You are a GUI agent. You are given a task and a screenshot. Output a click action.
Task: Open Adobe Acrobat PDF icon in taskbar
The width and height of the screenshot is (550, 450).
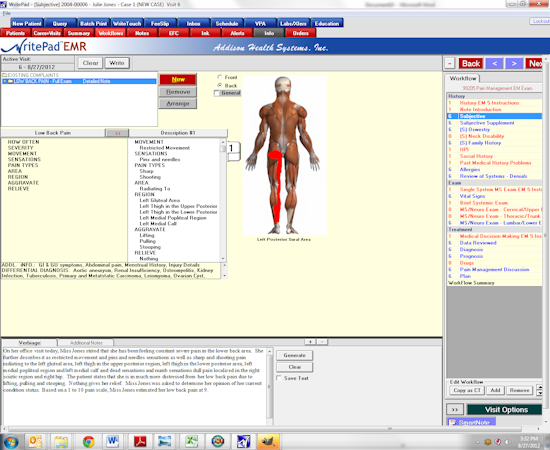click(140, 442)
